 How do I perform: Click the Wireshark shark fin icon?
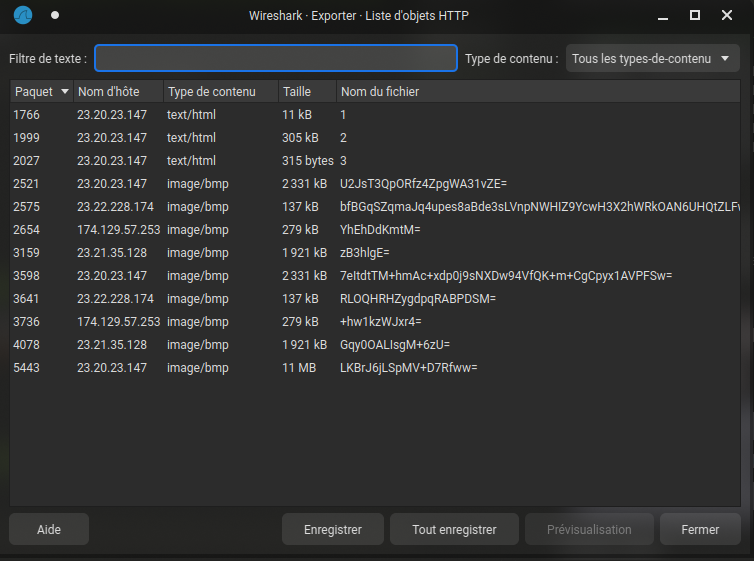(23, 15)
